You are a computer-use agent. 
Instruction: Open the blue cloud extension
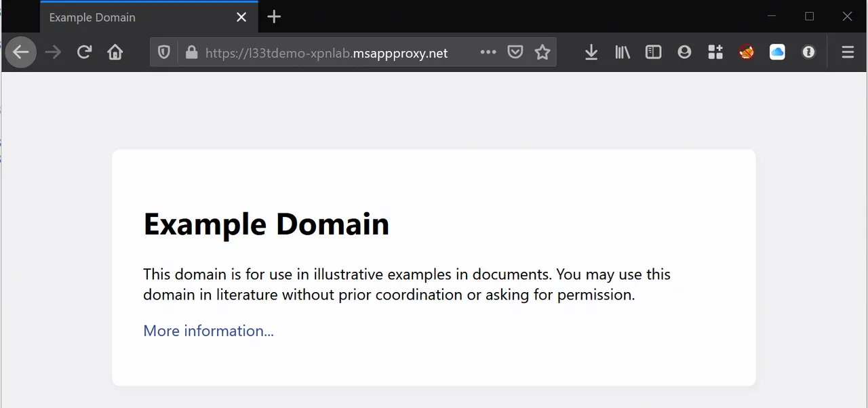(777, 52)
